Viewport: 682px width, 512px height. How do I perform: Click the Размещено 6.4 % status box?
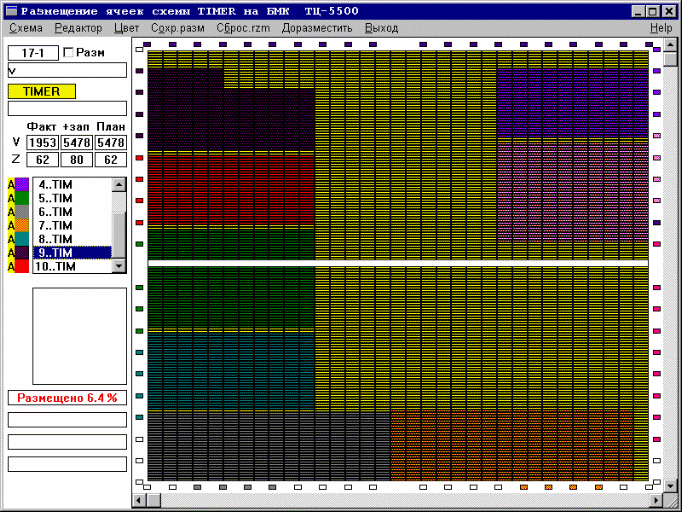67,398
